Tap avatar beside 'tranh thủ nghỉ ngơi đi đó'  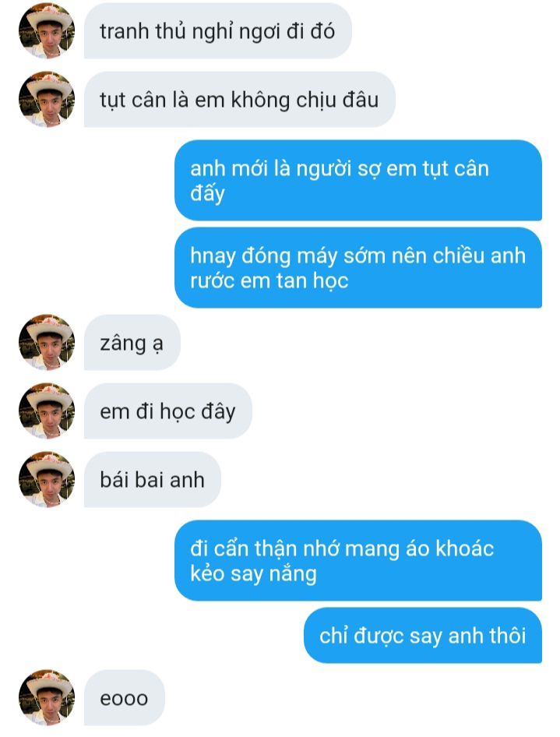pos(47,30)
